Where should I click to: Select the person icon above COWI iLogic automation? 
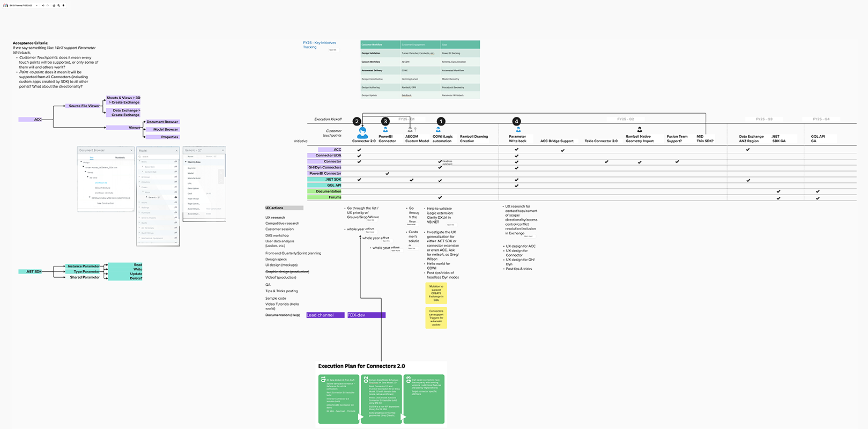coord(439,129)
